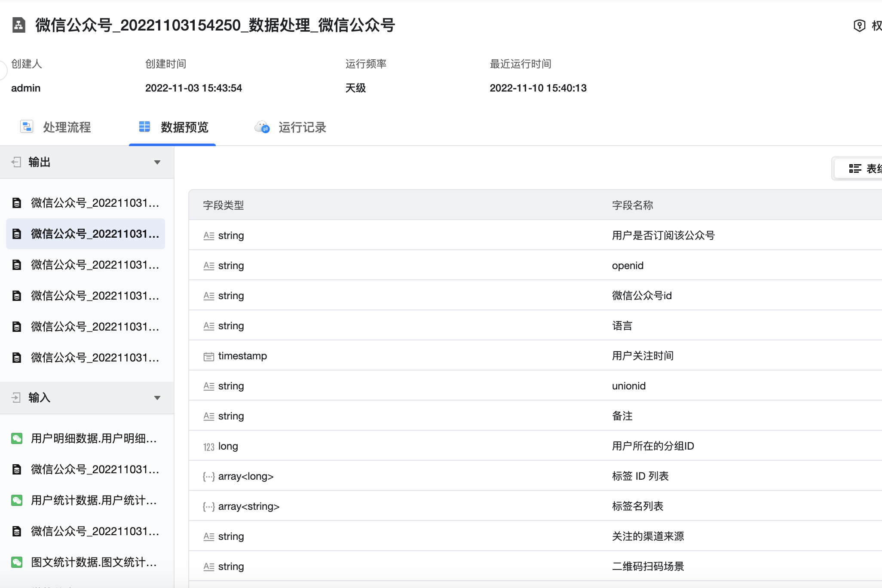Click the timestamp type icon

pos(208,356)
